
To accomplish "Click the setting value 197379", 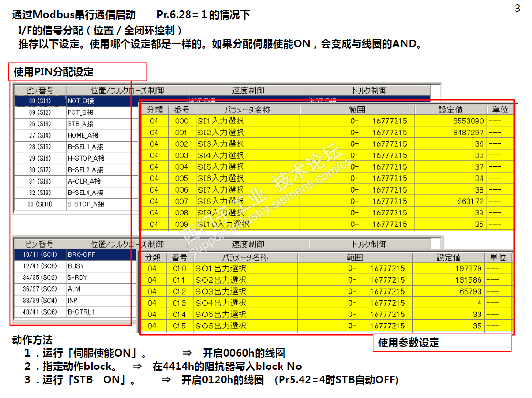I will (x=468, y=269).
